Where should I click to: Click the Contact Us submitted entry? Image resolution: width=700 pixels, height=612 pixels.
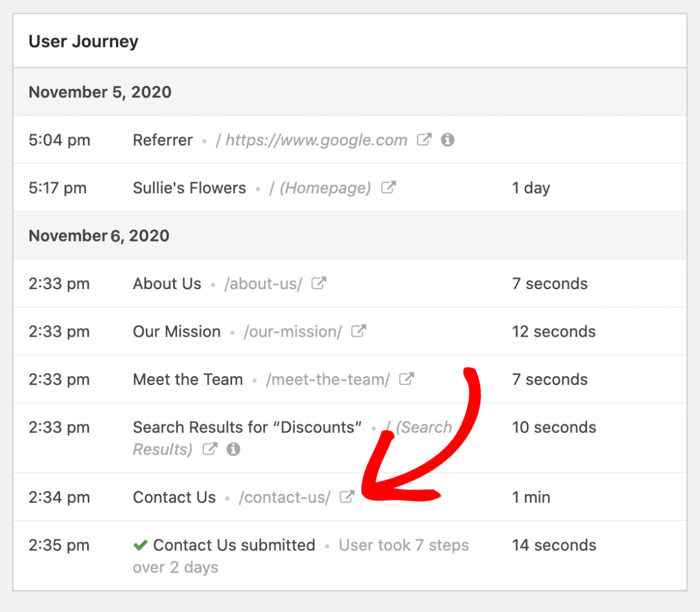click(234, 545)
